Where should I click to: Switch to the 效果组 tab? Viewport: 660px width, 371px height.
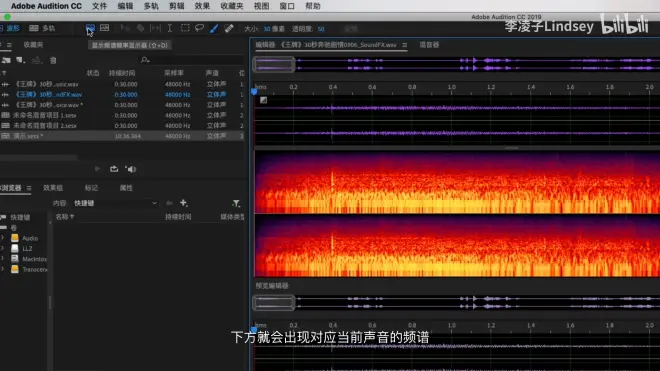53,188
